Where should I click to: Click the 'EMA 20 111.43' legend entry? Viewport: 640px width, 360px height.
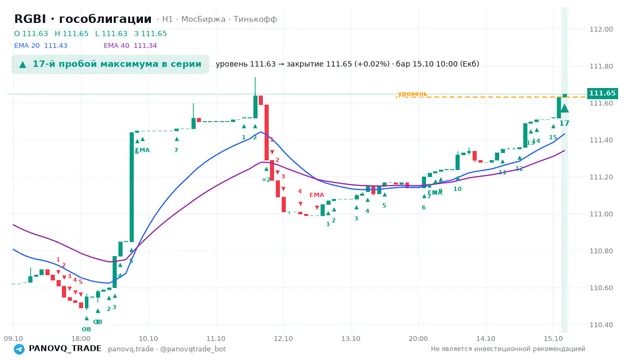coord(41,46)
